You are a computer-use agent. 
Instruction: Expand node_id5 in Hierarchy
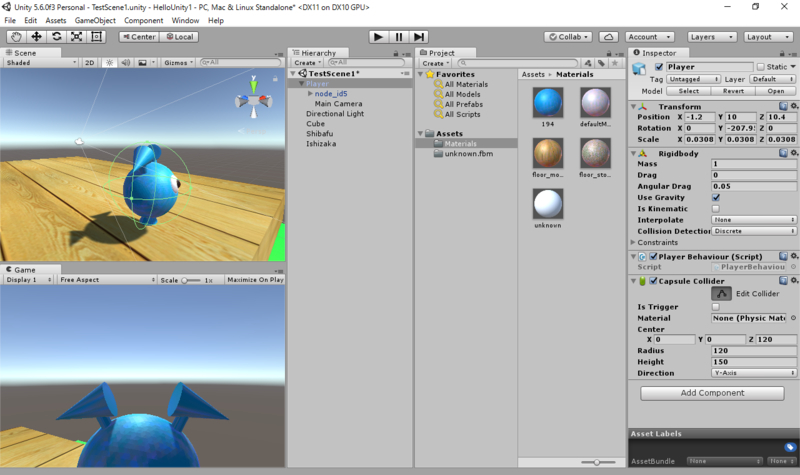310,93
